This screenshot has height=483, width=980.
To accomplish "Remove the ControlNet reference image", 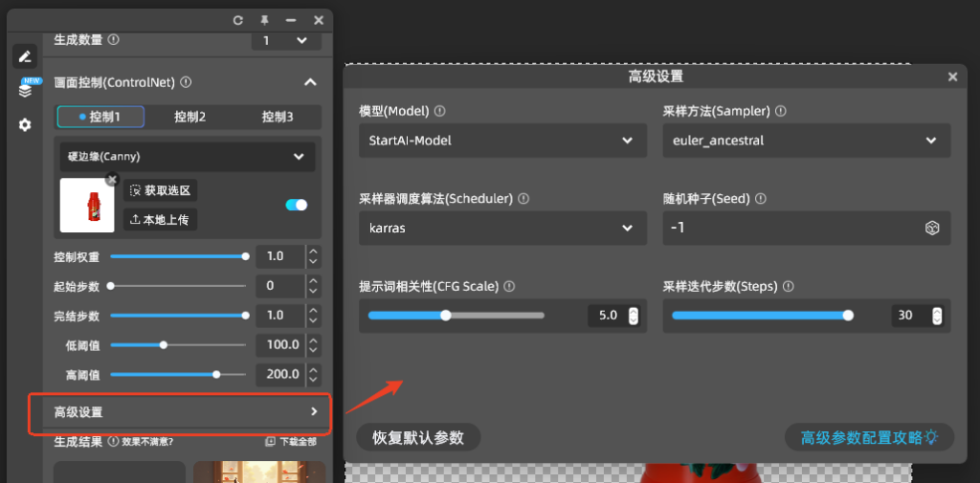I will pyautogui.click(x=112, y=180).
